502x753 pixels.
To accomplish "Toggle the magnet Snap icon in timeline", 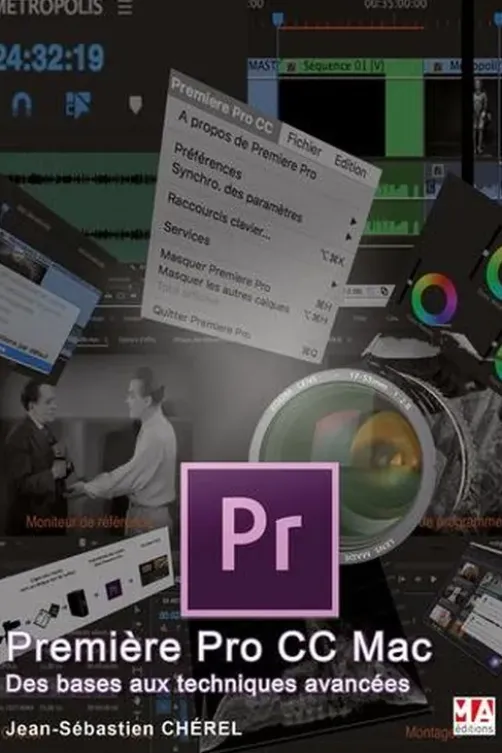I will pos(22,104).
